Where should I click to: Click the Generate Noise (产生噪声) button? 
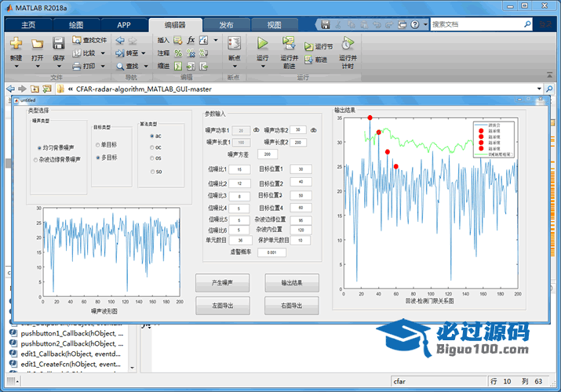(222, 283)
